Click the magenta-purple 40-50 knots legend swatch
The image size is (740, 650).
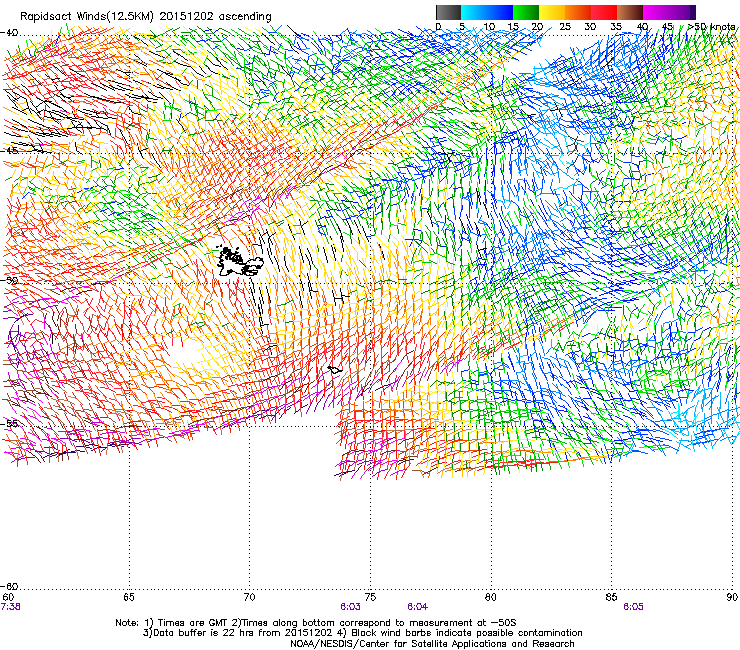point(669,12)
